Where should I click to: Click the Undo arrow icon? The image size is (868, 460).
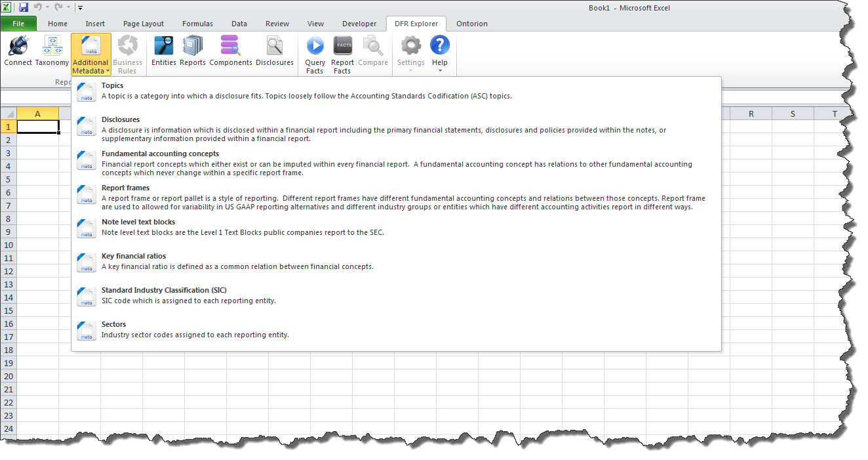coord(37,8)
